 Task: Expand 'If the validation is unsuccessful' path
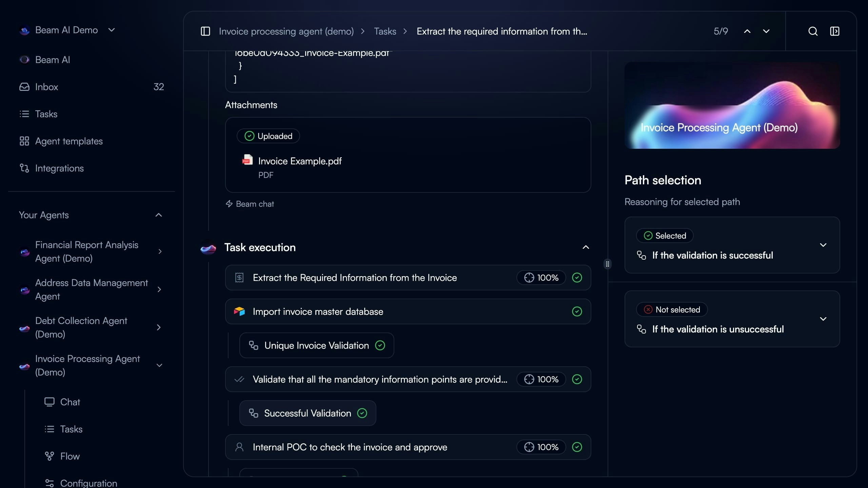(823, 319)
